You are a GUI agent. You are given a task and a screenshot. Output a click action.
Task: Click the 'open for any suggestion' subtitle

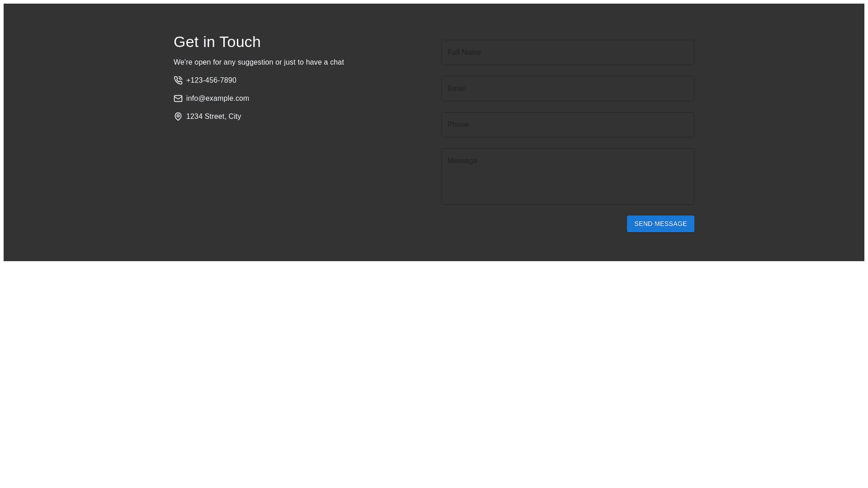pos(259,62)
